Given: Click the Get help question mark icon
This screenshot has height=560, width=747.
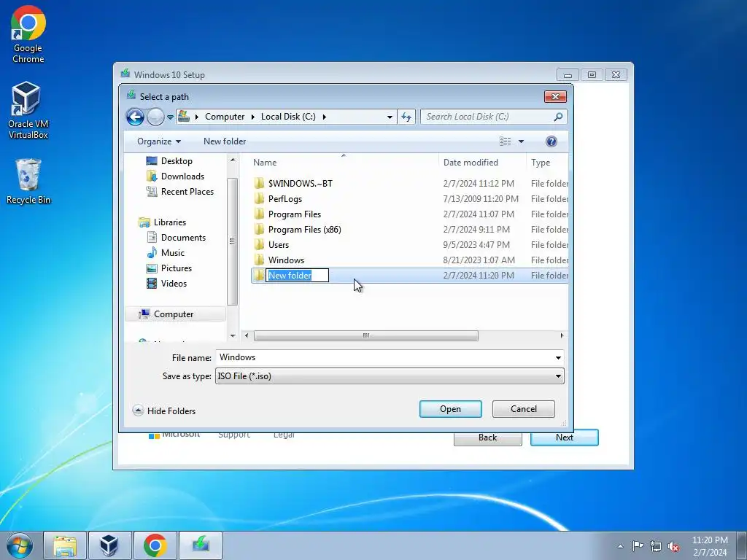Looking at the screenshot, I should (x=551, y=141).
